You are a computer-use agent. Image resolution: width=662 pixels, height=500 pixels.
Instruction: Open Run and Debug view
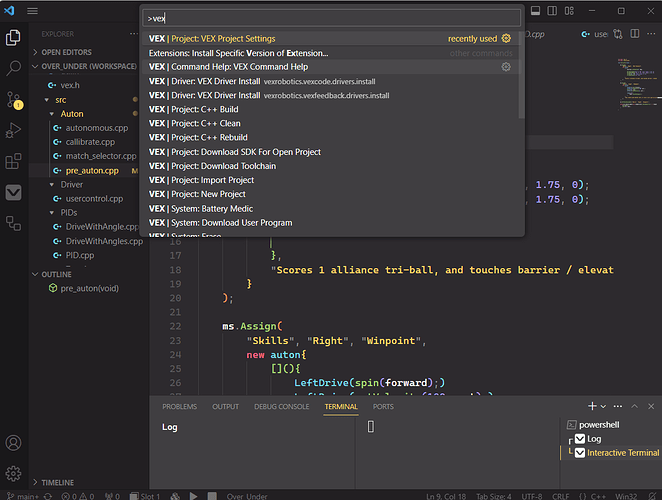14,130
